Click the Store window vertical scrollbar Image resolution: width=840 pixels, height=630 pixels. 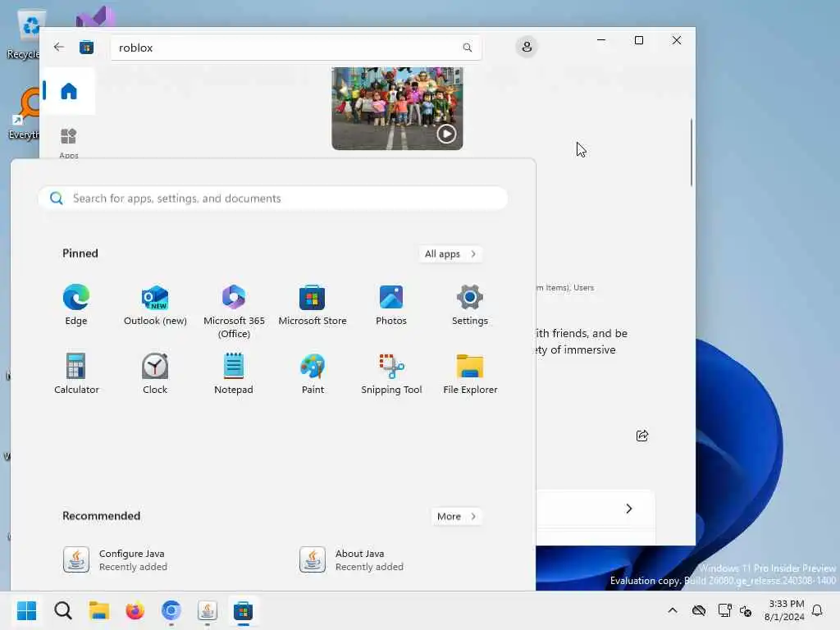(691, 152)
